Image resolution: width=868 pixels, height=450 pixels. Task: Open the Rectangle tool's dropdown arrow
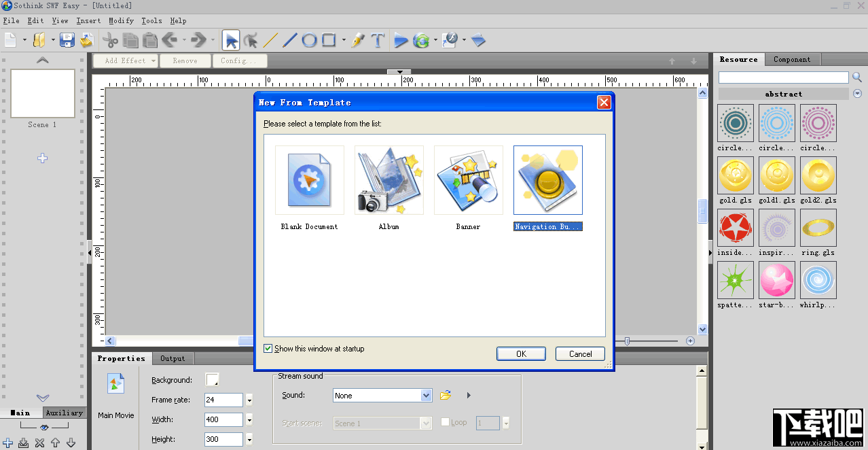pyautogui.click(x=344, y=40)
